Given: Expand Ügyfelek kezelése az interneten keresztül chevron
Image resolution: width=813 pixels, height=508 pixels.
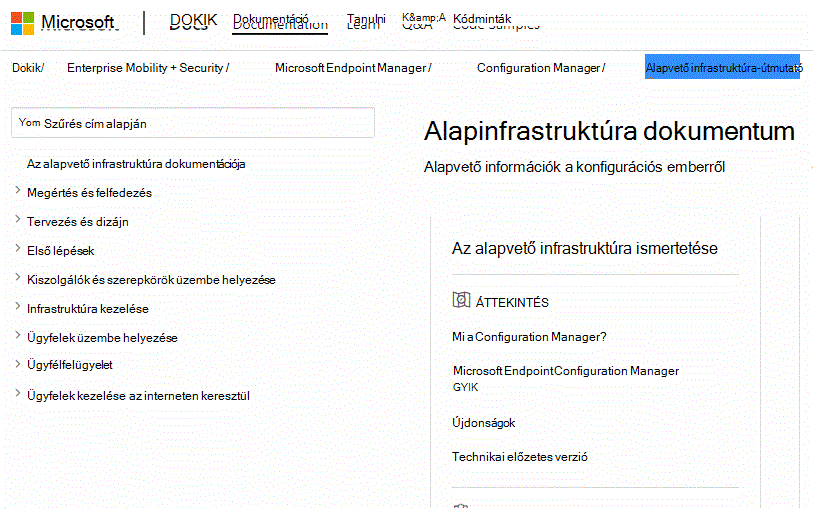Looking at the screenshot, I should (18, 393).
